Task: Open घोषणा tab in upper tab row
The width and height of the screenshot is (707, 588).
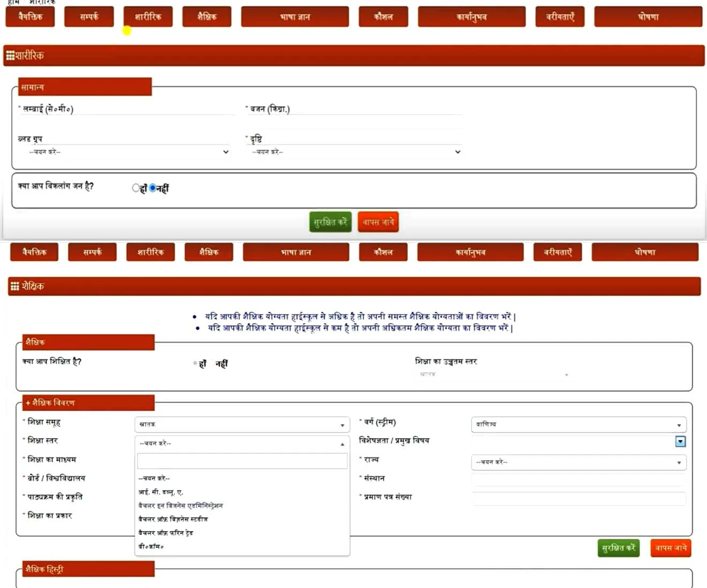Action: (x=648, y=17)
